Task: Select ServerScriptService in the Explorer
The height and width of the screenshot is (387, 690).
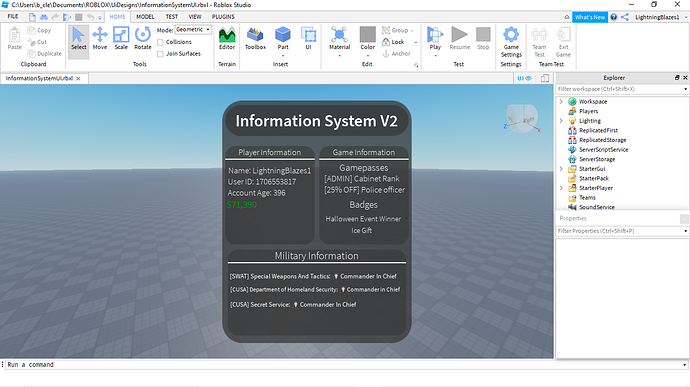Action: [603, 150]
